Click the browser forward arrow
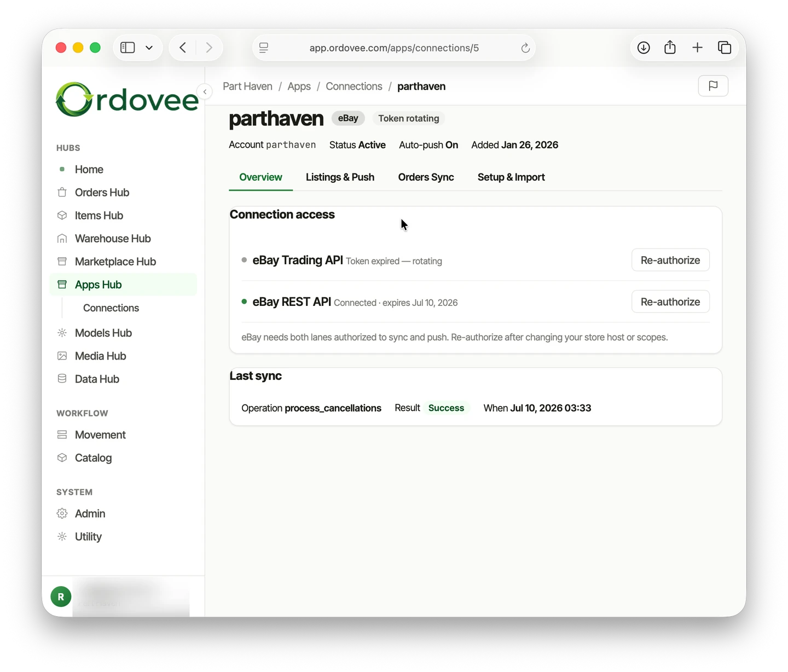Image resolution: width=788 pixels, height=672 pixels. point(209,48)
